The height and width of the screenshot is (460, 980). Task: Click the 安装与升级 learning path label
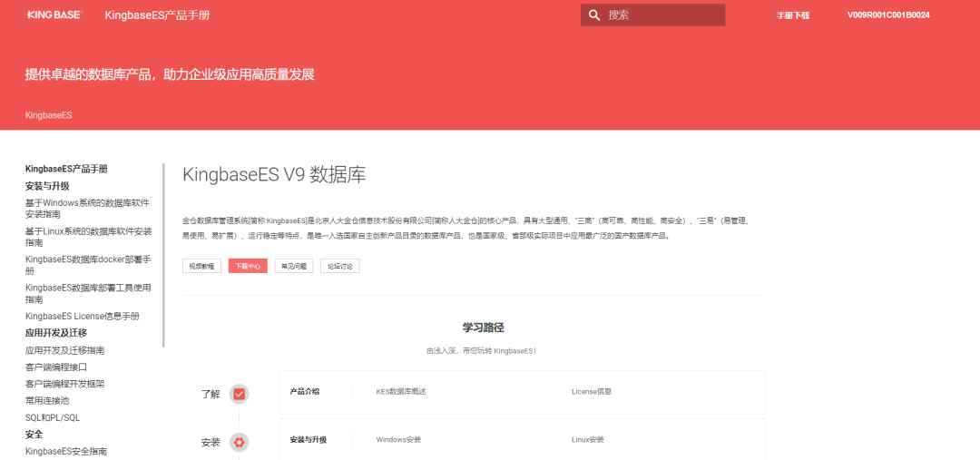pos(309,440)
